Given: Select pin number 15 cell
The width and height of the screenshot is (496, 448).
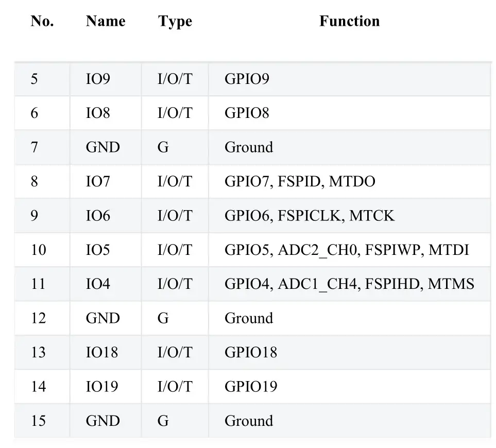Looking at the screenshot, I should 39,421.
